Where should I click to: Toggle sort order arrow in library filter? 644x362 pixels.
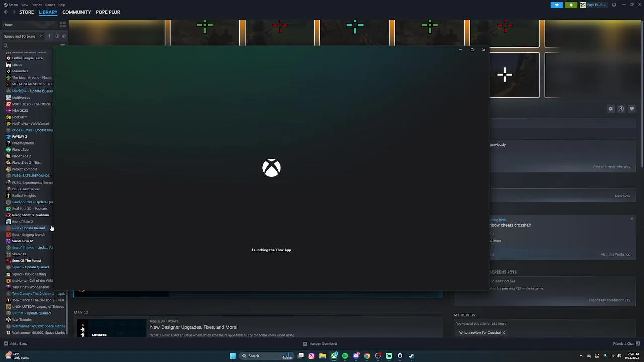tap(49, 36)
